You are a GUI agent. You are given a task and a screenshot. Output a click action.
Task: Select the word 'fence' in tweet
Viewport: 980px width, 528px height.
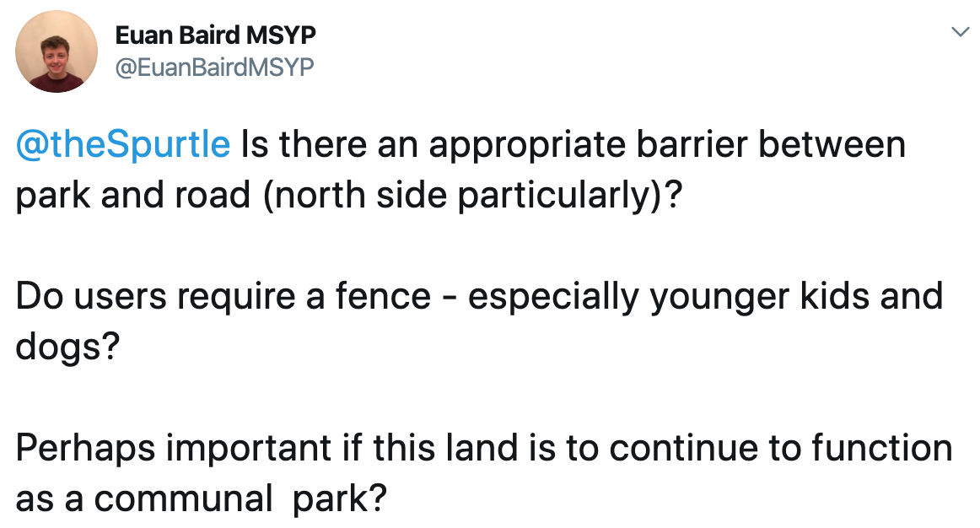click(383, 296)
